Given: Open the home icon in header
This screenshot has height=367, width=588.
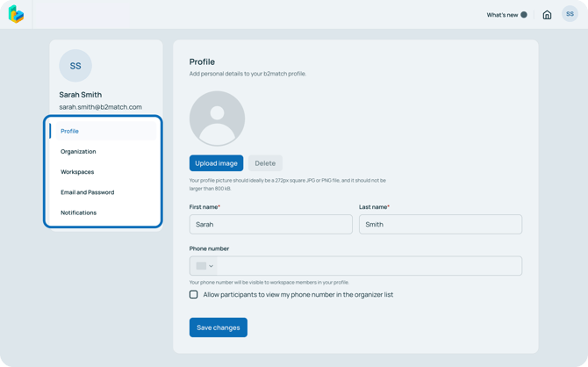Looking at the screenshot, I should click(547, 15).
